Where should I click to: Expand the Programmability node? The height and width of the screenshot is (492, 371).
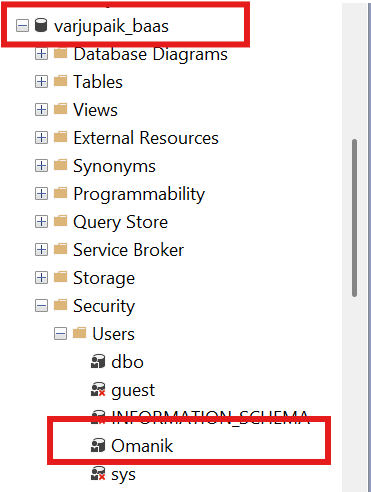click(x=41, y=194)
